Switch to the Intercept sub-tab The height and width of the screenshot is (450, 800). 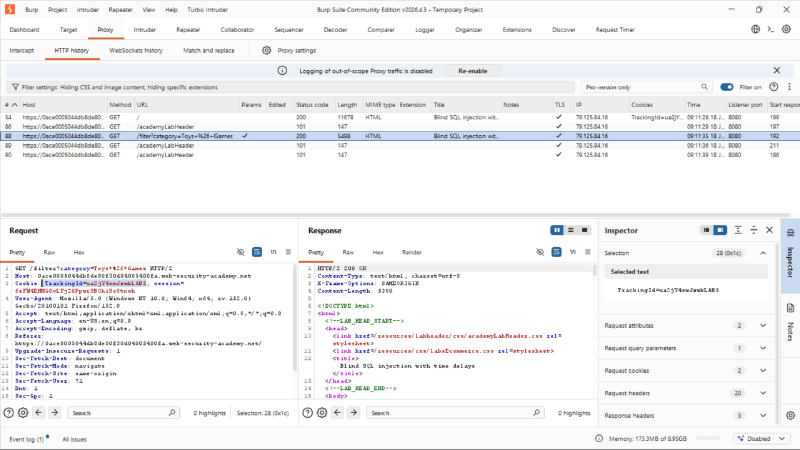click(21, 51)
